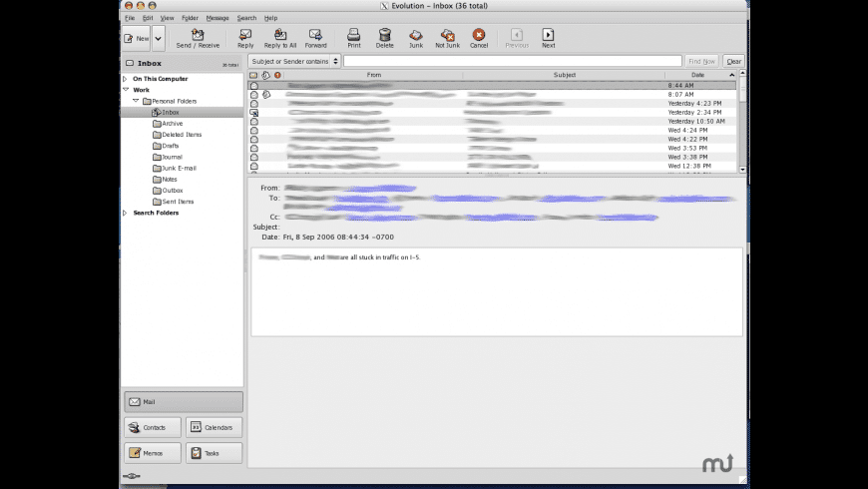Click the message body text about traffic on I-5
This screenshot has width=868, height=489.
[x=340, y=257]
